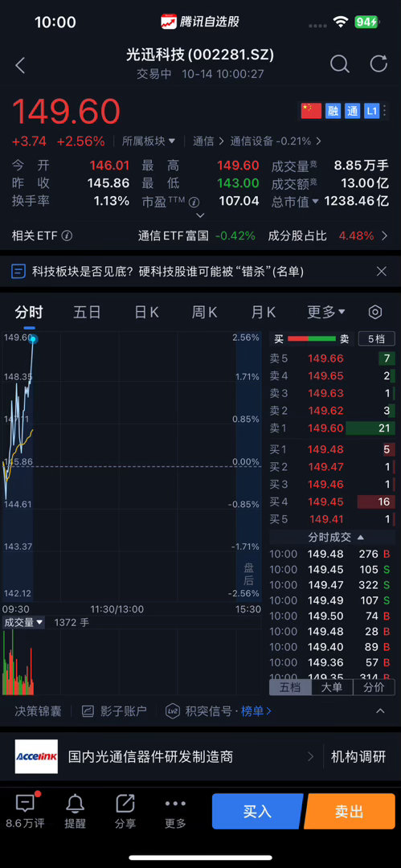
Task: Open the news banner document icon
Action: [x=18, y=272]
